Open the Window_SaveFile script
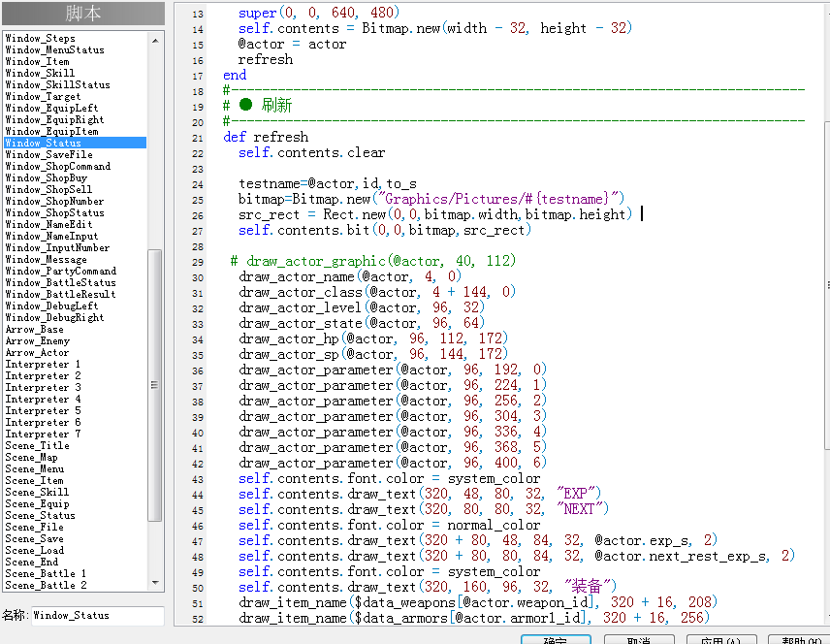The height and width of the screenshot is (644, 830). [x=48, y=154]
